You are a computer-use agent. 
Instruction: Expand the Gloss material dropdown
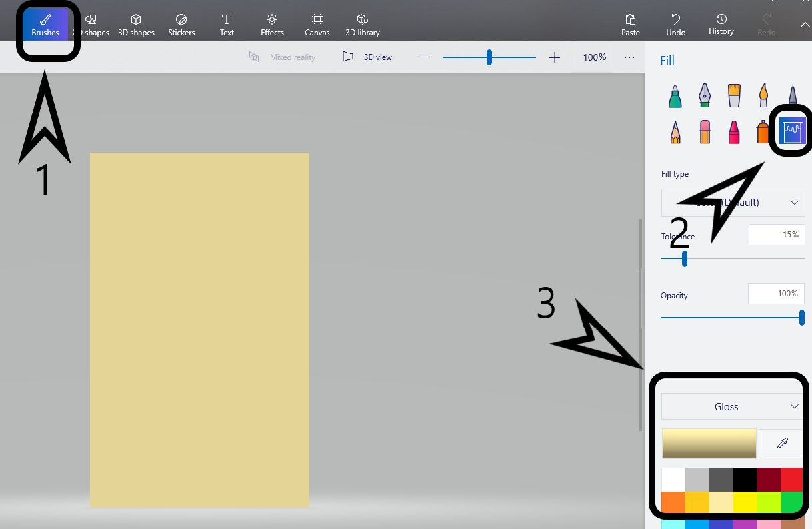[x=733, y=406]
